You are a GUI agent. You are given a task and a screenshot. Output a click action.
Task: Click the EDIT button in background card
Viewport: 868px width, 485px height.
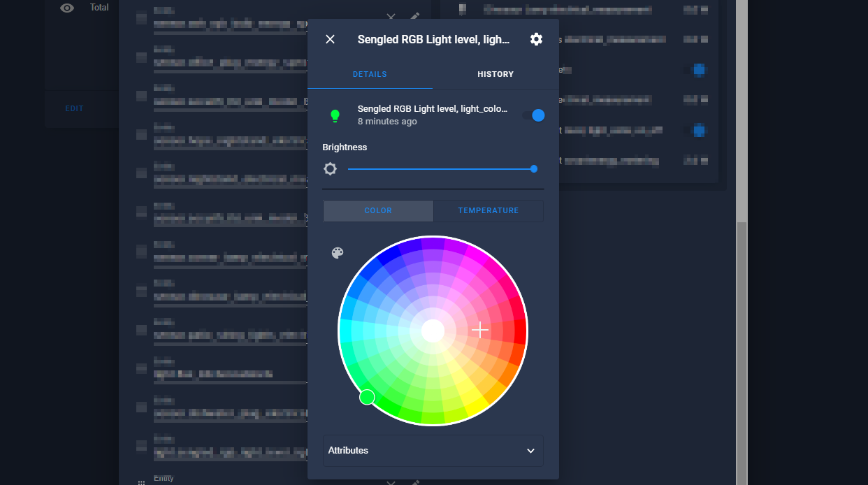click(74, 109)
